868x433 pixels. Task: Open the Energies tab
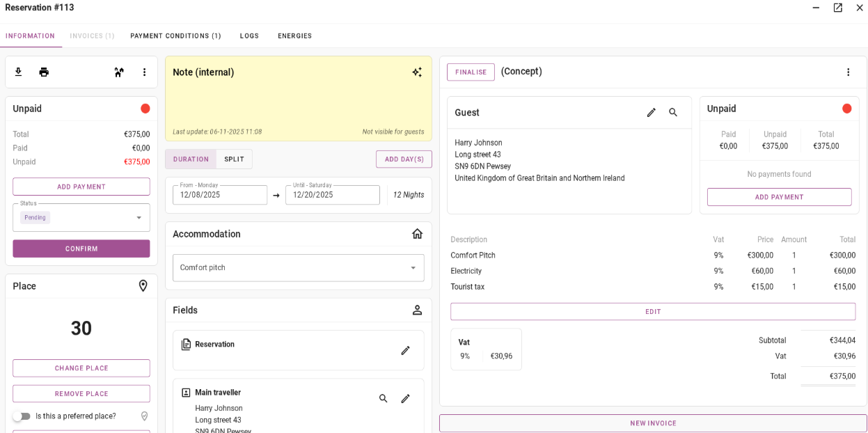click(294, 36)
